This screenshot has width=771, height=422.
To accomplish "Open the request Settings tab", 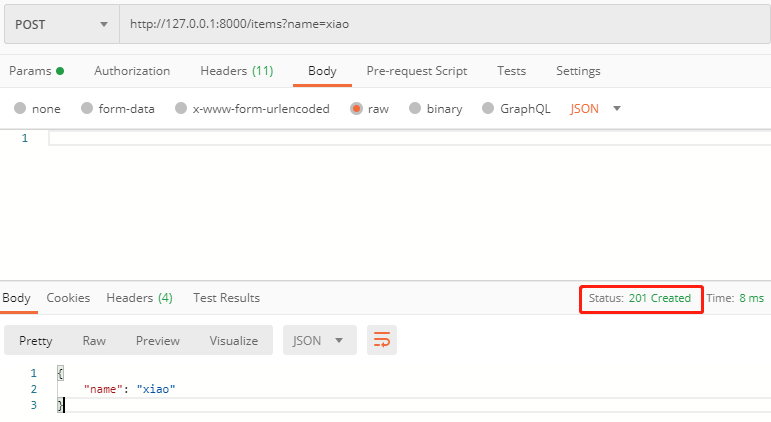I will pos(578,71).
